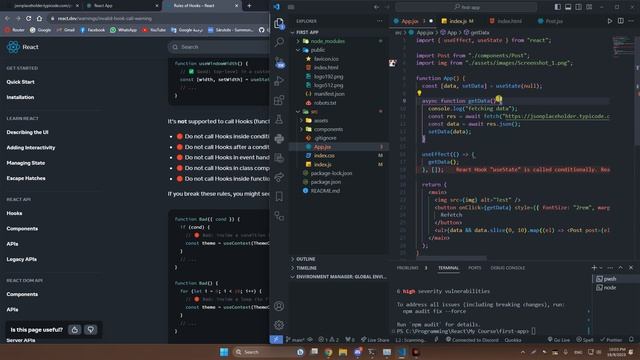640x360 pixels.
Task: Click the Chrome address bar
Action: (158, 18)
